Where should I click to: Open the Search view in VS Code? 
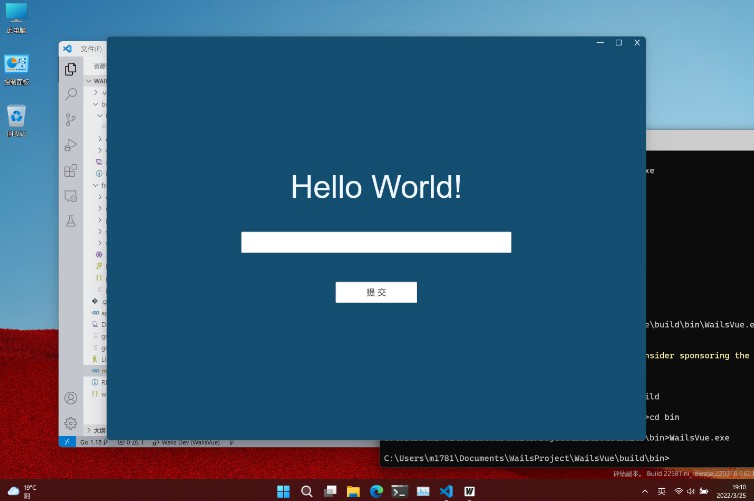[x=70, y=94]
